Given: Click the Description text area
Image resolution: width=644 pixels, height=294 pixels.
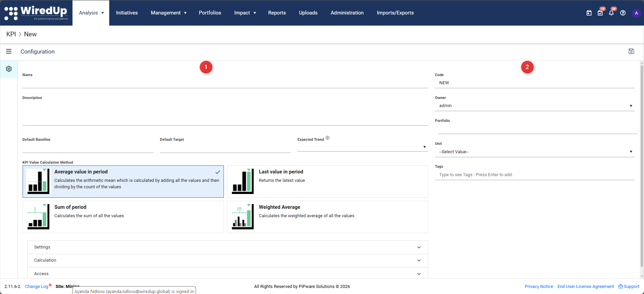Looking at the screenshot, I should pyautogui.click(x=225, y=113).
